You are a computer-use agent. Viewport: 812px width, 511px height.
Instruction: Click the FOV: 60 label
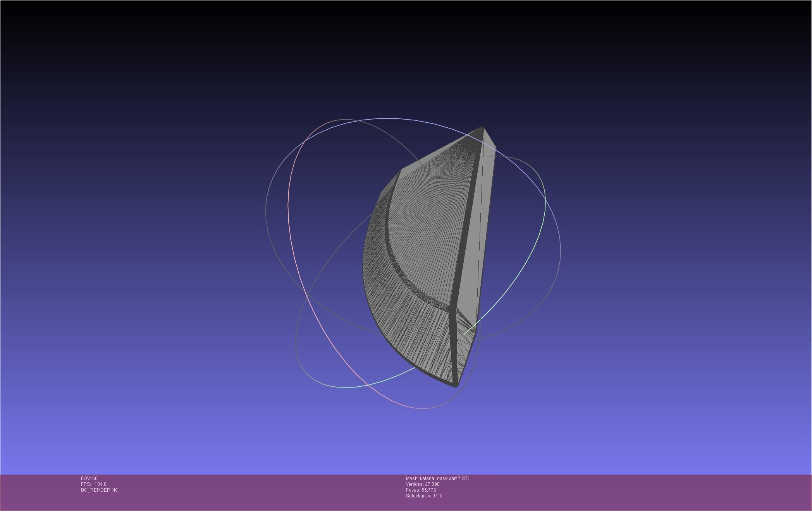[x=89, y=478]
